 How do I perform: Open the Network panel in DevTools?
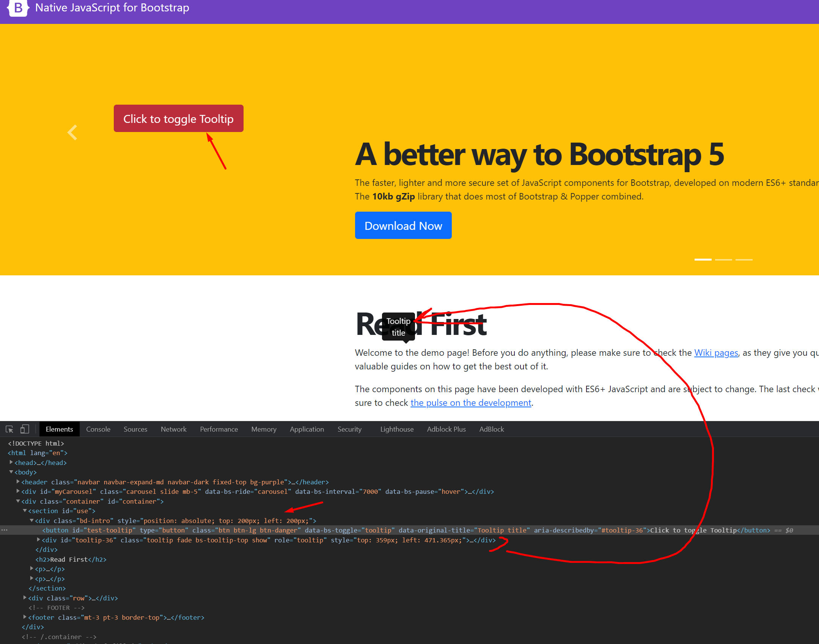173,429
